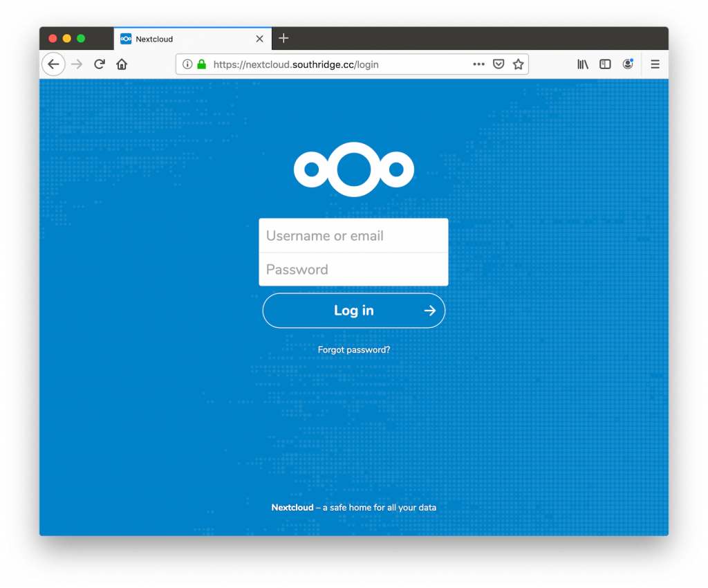Click the browser Back arrow button
This screenshot has width=708, height=588.
coord(53,64)
